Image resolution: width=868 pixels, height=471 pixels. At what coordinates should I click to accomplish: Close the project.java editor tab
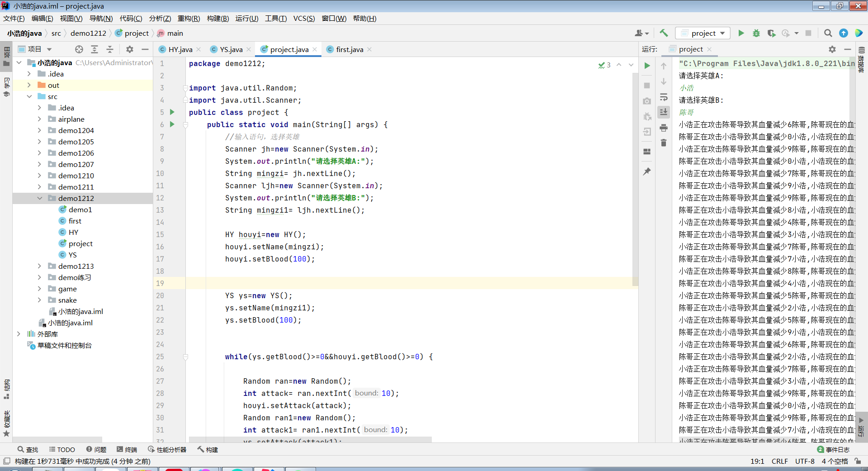tap(315, 49)
